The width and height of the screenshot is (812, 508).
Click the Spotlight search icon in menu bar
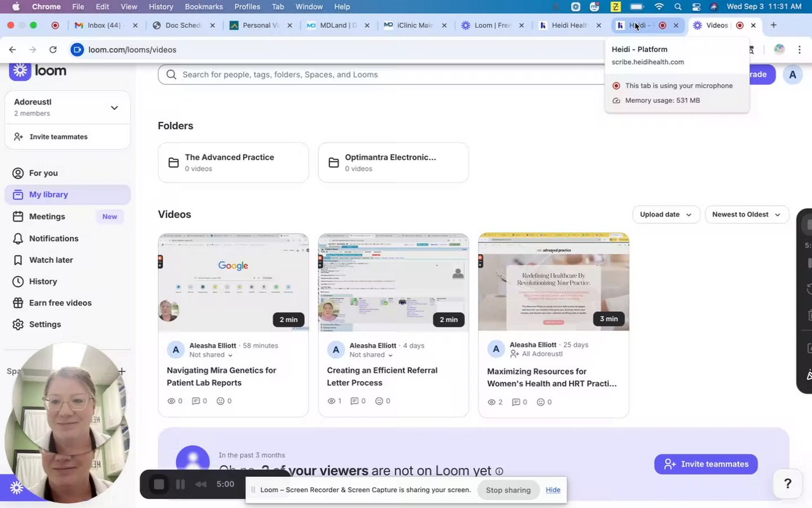click(678, 6)
